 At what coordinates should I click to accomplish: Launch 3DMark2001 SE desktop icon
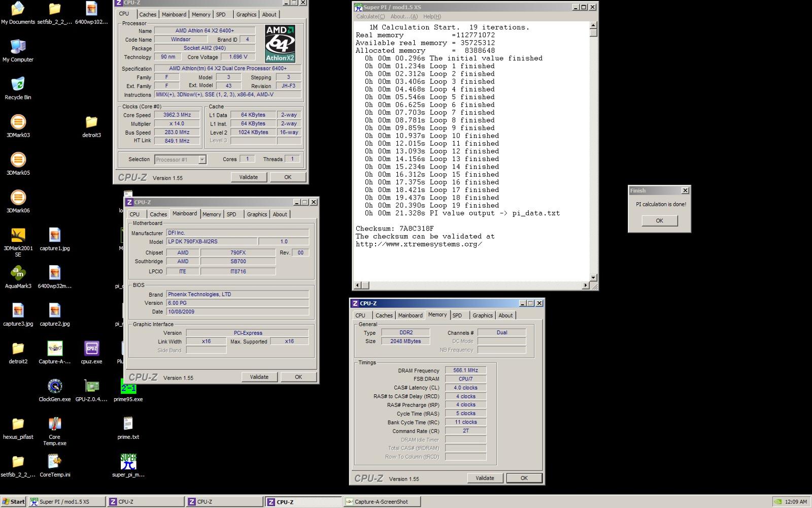[x=18, y=242]
